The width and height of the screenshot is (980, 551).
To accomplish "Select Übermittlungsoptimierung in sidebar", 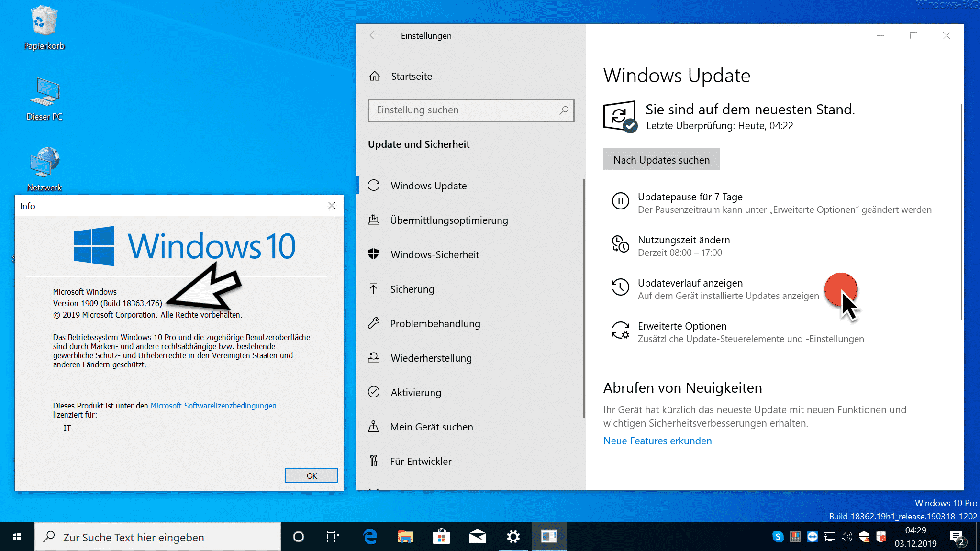I will tap(471, 220).
